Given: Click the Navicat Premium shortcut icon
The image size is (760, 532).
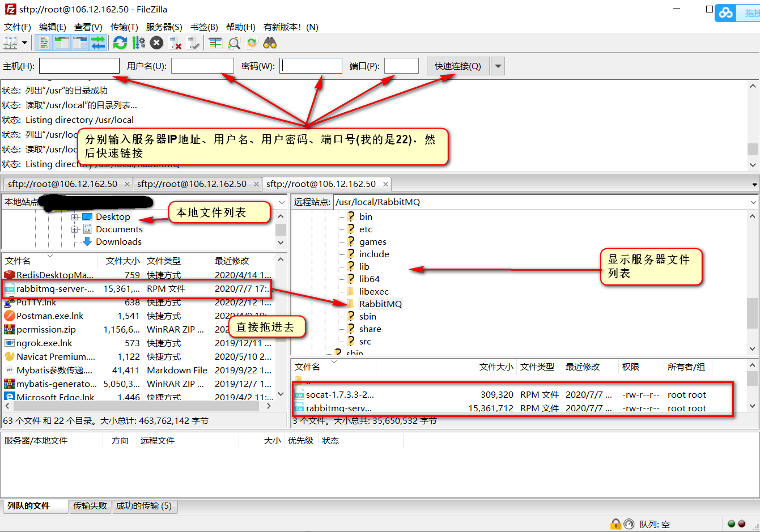Looking at the screenshot, I should (10, 356).
